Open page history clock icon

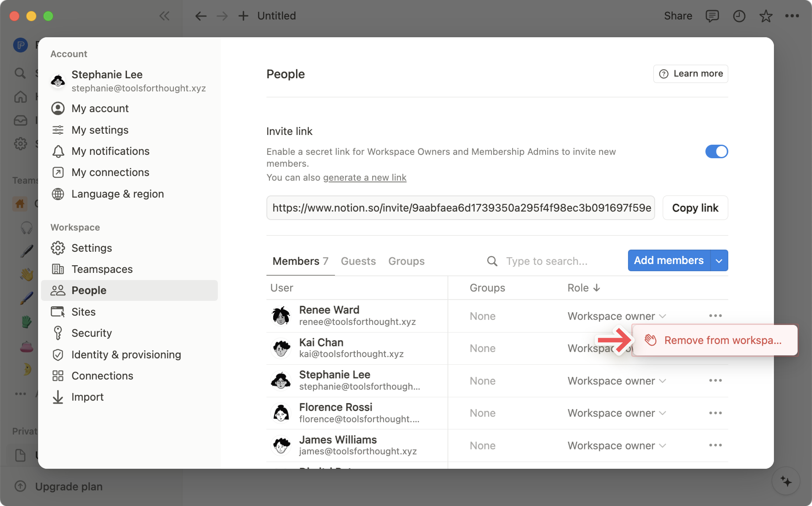pyautogui.click(x=739, y=16)
